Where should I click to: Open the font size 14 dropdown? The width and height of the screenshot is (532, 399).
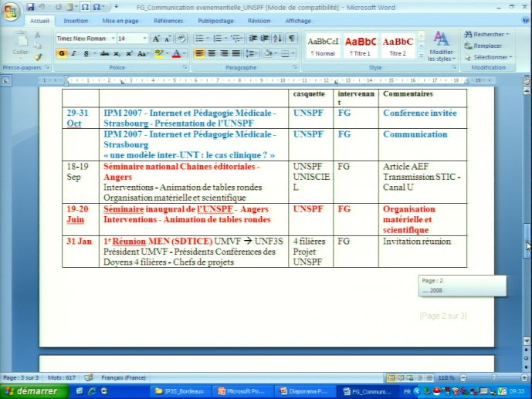pyautogui.click(x=145, y=39)
